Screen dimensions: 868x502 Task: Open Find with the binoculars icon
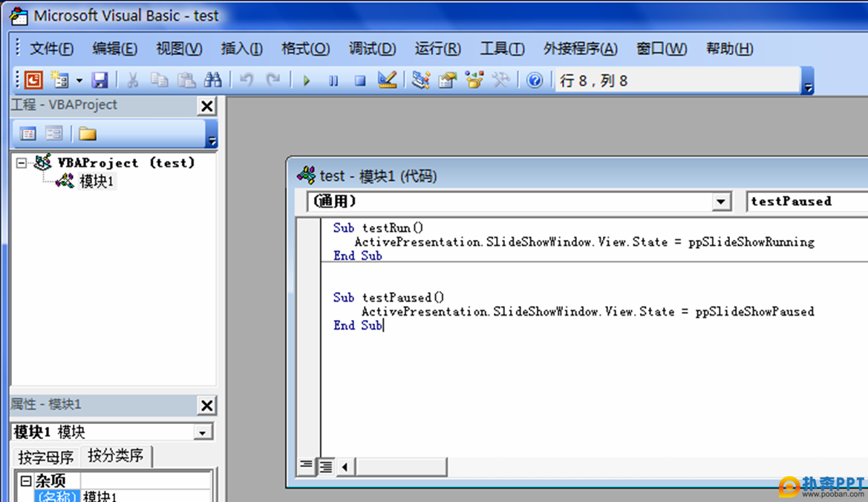[x=213, y=80]
